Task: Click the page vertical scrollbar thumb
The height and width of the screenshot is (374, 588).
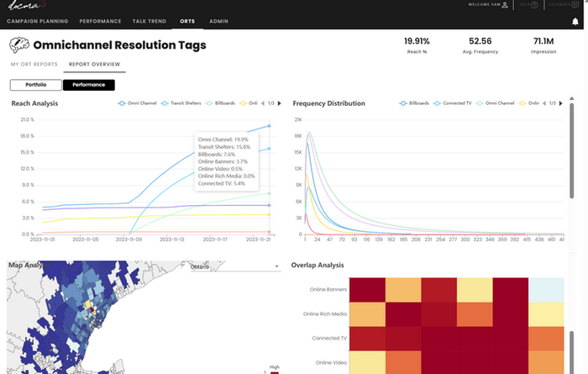Action: coord(571,150)
